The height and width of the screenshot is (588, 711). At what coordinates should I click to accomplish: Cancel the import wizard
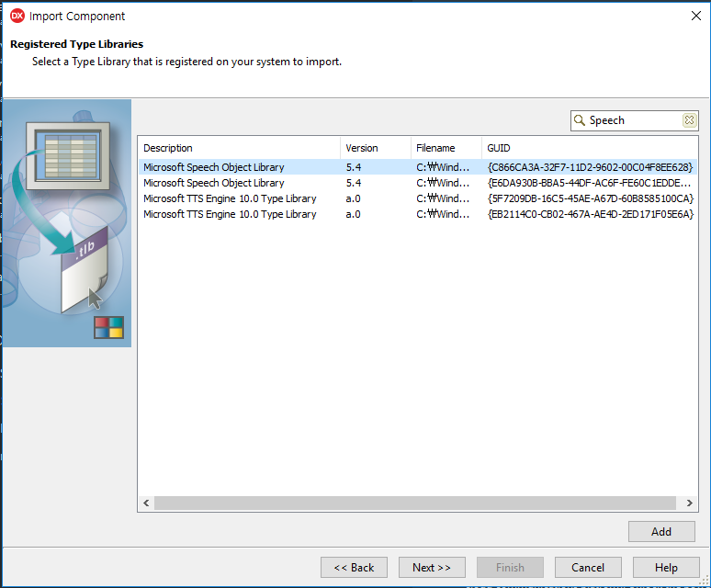[588, 567]
